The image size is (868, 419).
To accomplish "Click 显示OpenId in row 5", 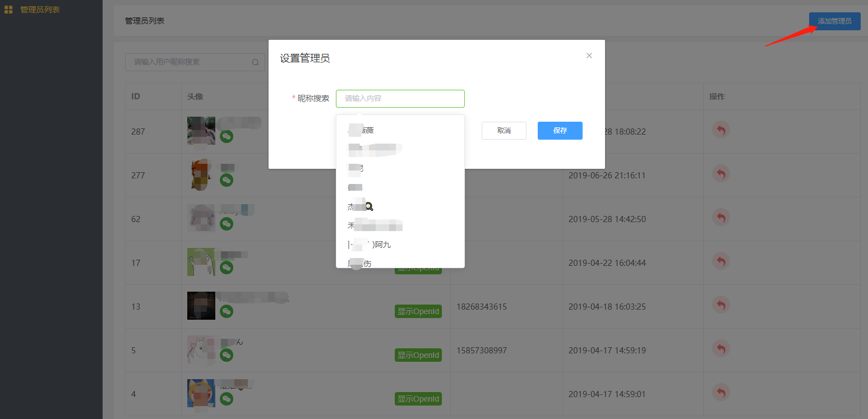I will click(x=418, y=355).
